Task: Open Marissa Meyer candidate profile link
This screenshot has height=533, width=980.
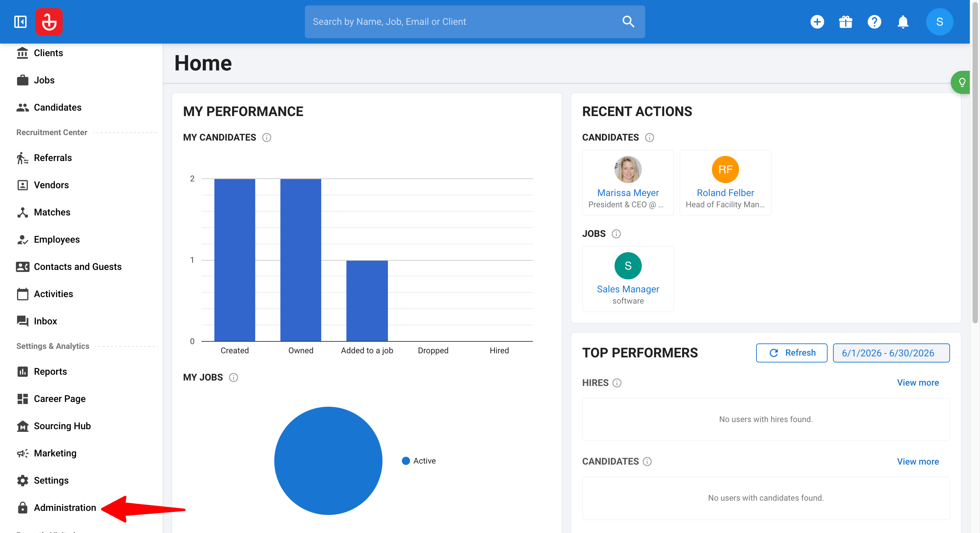Action: point(628,193)
